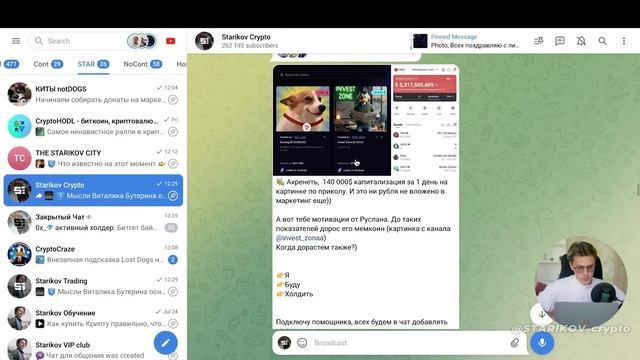640x360 pixels.
Task: Click the pinned icon on КИТЫ notDOGS row
Action: pos(173,100)
